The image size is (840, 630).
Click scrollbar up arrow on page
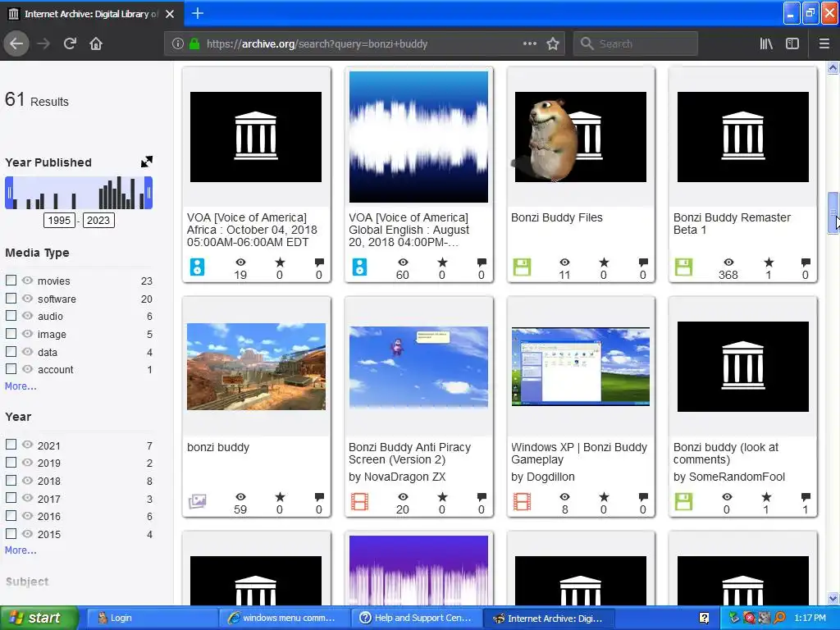click(x=833, y=67)
